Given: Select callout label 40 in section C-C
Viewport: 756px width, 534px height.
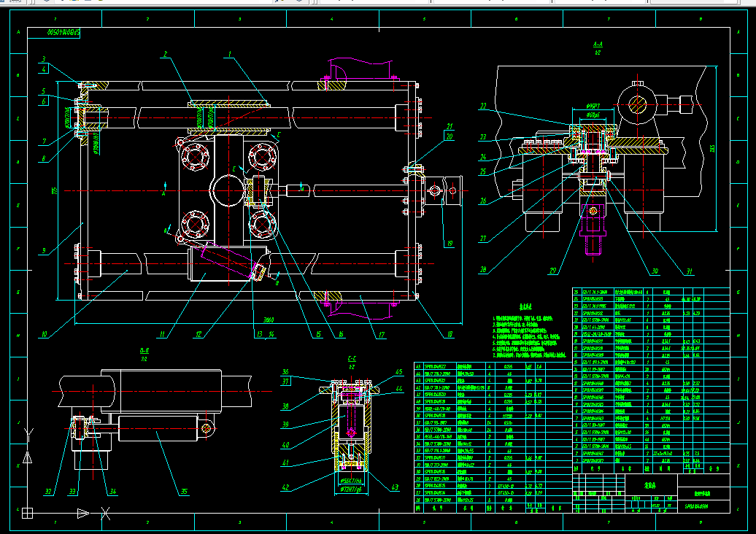Looking at the screenshot, I should pos(285,445).
